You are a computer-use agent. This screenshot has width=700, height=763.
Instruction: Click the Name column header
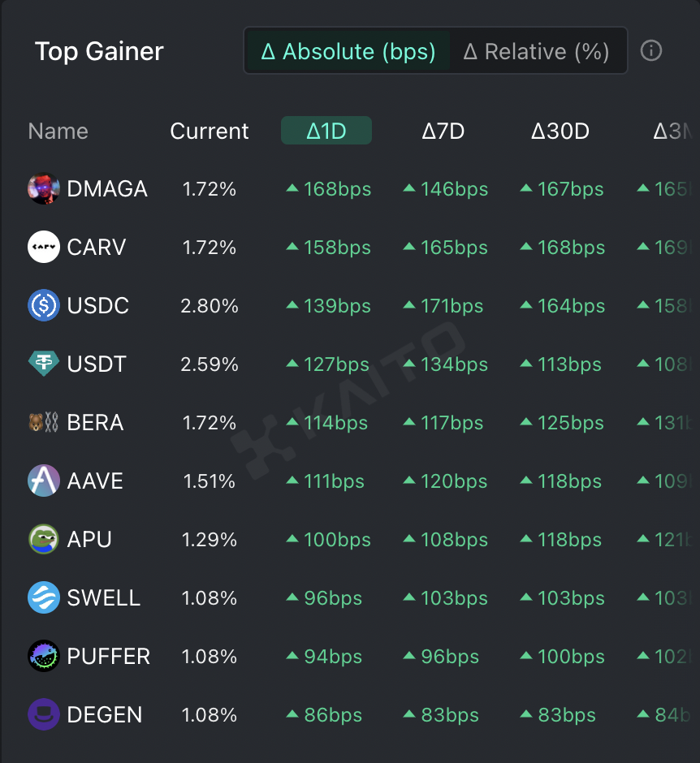(58, 131)
